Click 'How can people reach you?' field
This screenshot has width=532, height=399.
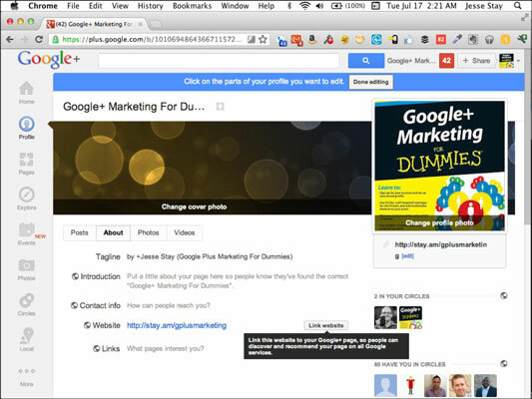(169, 305)
